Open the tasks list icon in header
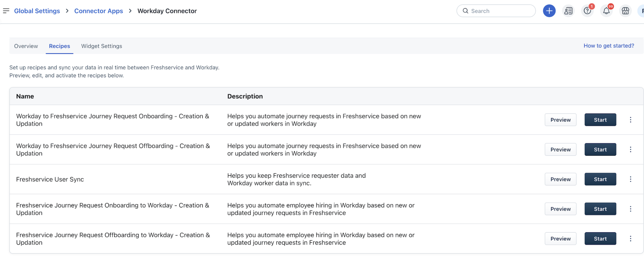Viewport: 644px width, 259px height. point(568,11)
